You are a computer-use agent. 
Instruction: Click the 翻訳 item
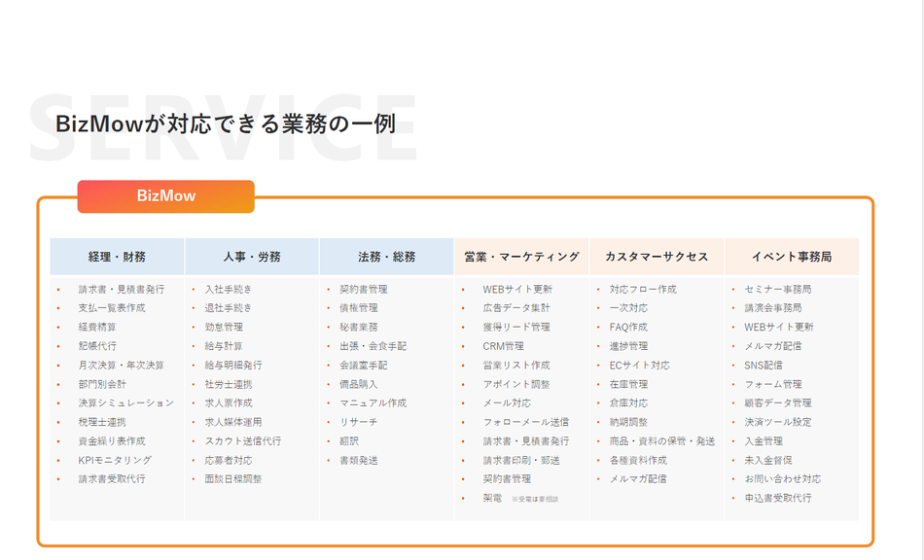(349, 441)
